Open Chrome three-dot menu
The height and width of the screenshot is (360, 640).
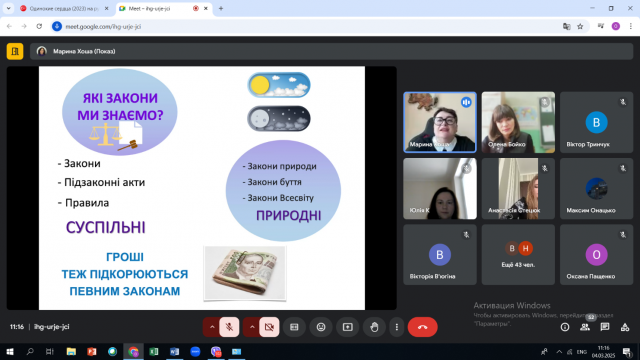click(x=631, y=27)
